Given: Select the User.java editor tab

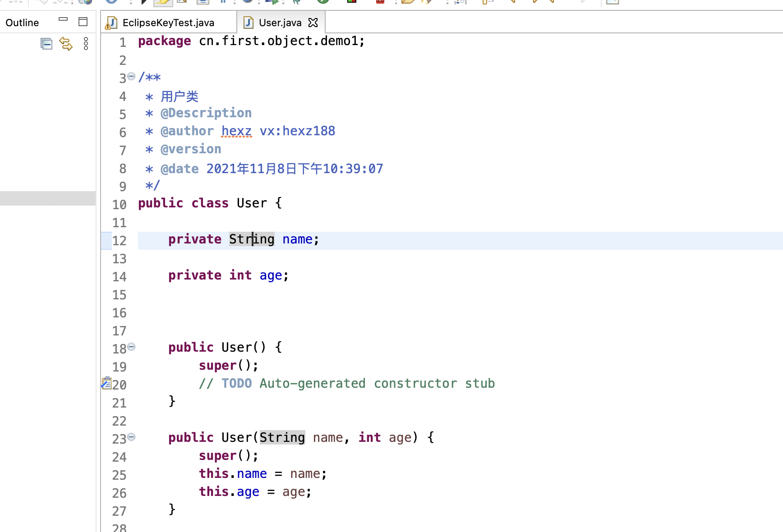Looking at the screenshot, I should pyautogui.click(x=280, y=23).
